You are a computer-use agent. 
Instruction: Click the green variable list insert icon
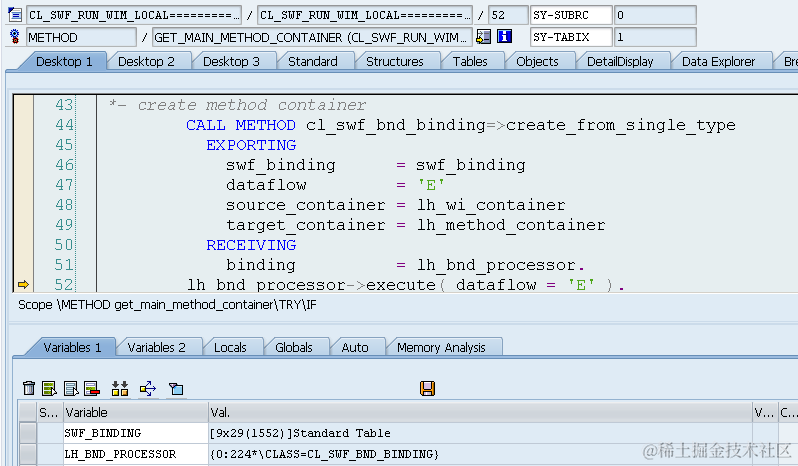click(49, 388)
